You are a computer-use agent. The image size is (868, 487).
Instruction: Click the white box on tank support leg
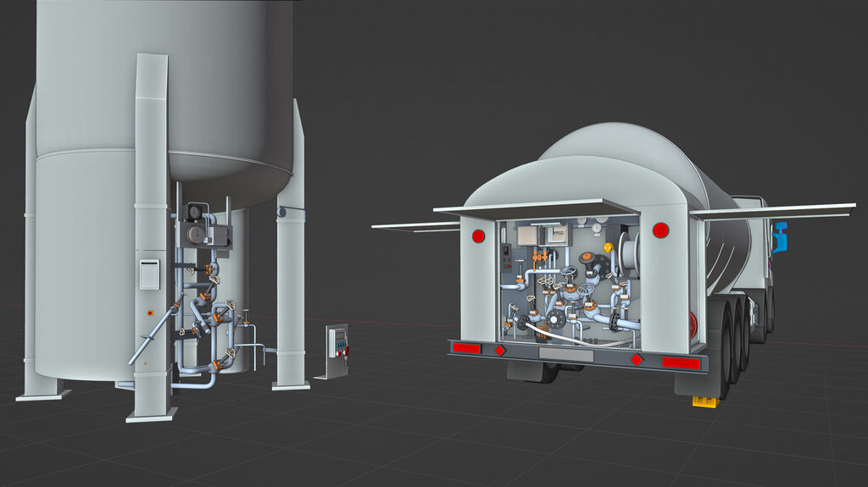pyautogui.click(x=149, y=274)
